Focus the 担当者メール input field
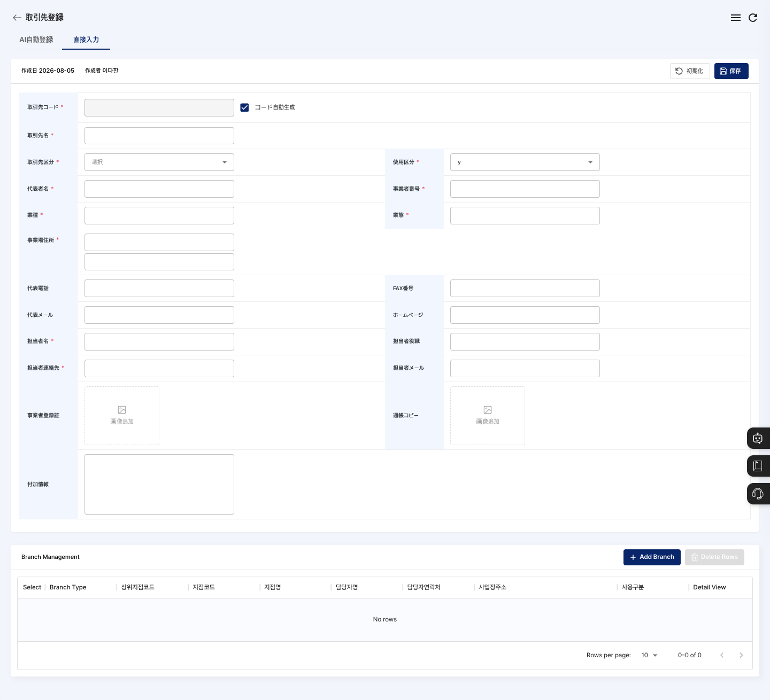This screenshot has width=770, height=700. [x=525, y=368]
